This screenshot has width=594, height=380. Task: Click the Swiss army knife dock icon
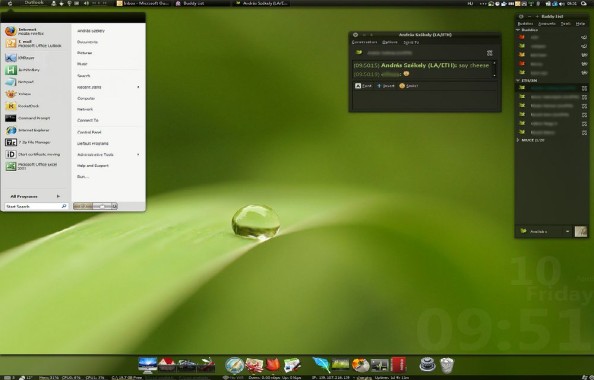click(x=206, y=365)
